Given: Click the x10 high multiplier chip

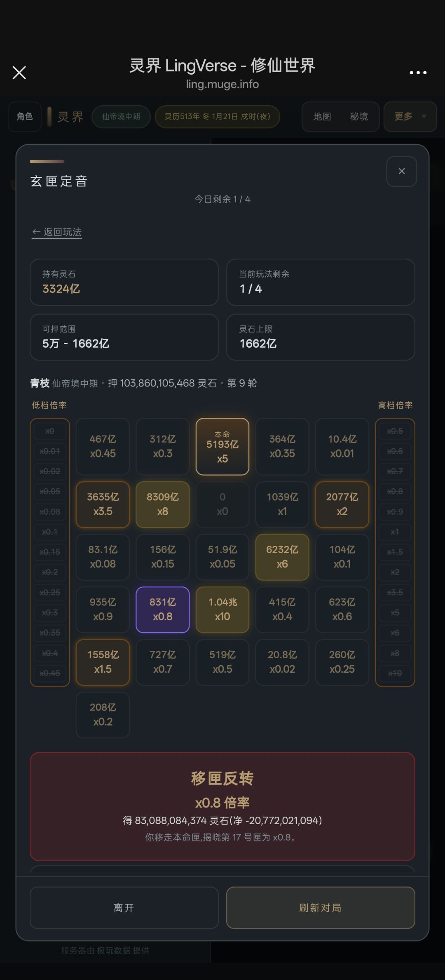Looking at the screenshot, I should click(x=395, y=673).
